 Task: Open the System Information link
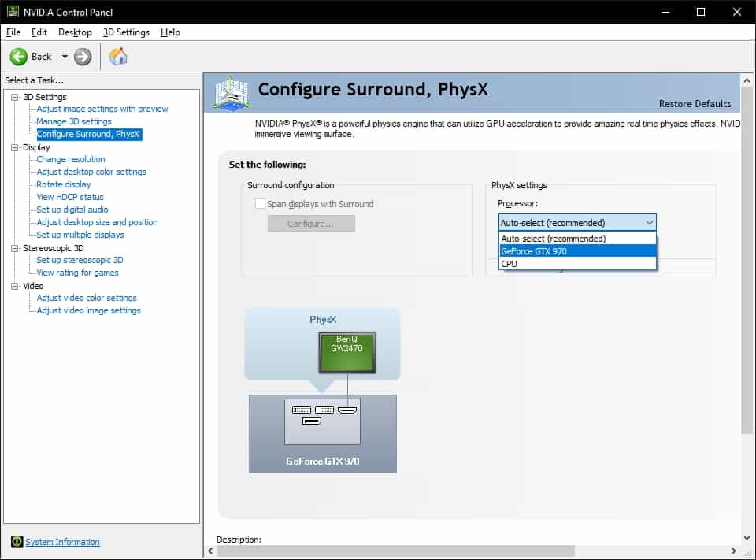pyautogui.click(x=63, y=542)
